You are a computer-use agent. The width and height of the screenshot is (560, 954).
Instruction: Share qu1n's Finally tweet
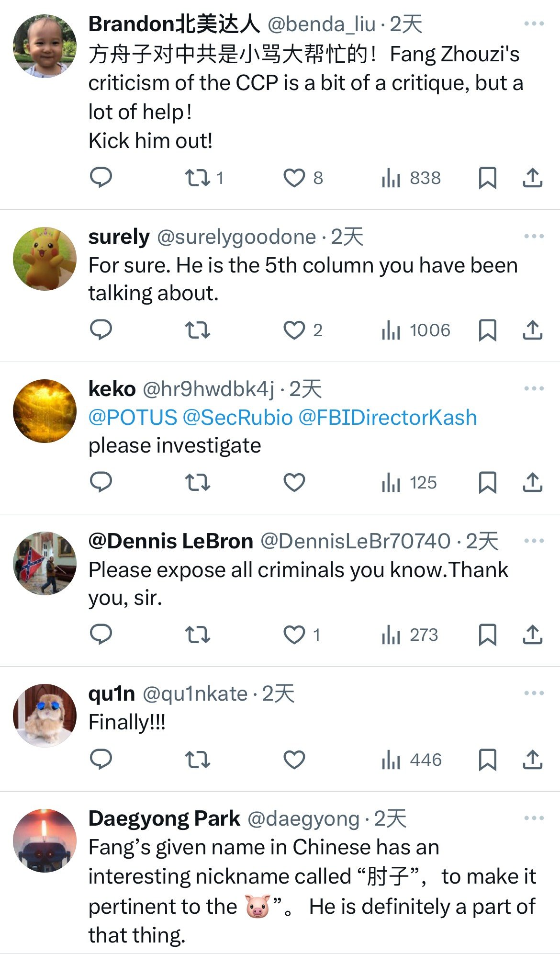[x=532, y=760]
